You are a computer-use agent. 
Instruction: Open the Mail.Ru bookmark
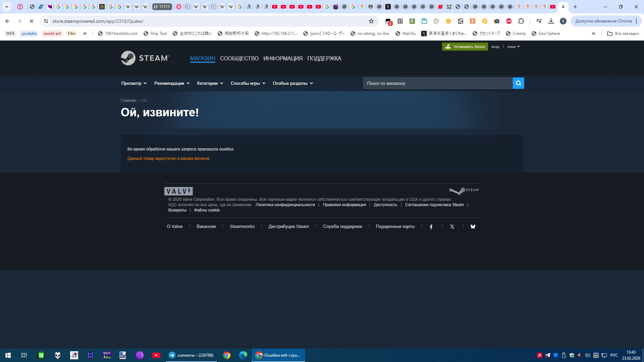(x=406, y=34)
